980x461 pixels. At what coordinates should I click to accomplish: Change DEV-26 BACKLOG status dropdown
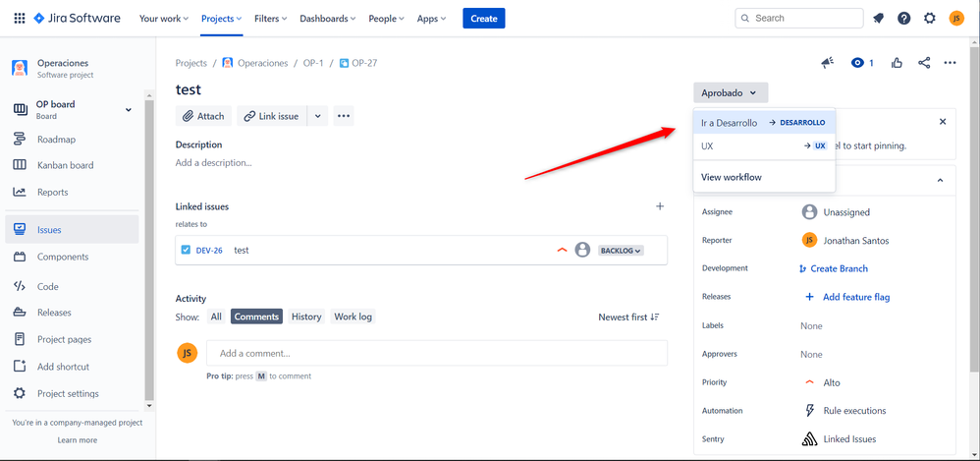621,251
